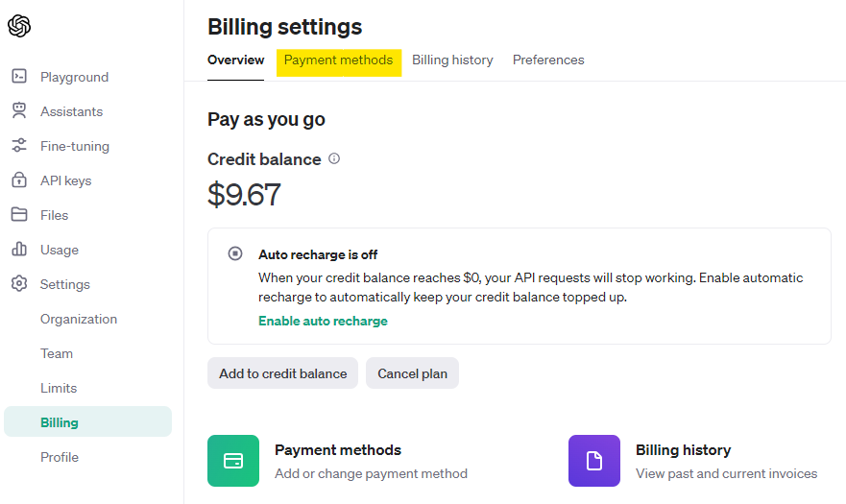846x504 pixels.
Task: Click the Files folder icon
Action: click(19, 215)
